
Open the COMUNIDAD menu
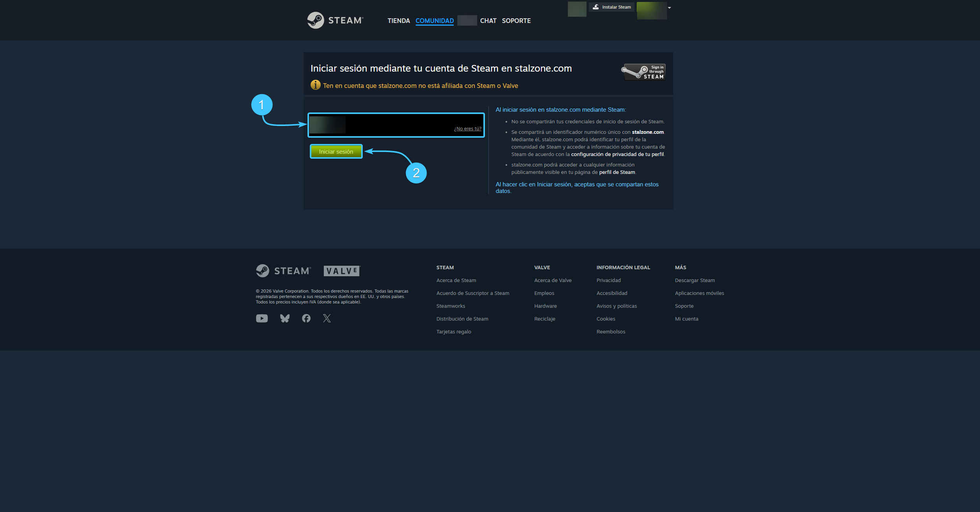pos(435,21)
